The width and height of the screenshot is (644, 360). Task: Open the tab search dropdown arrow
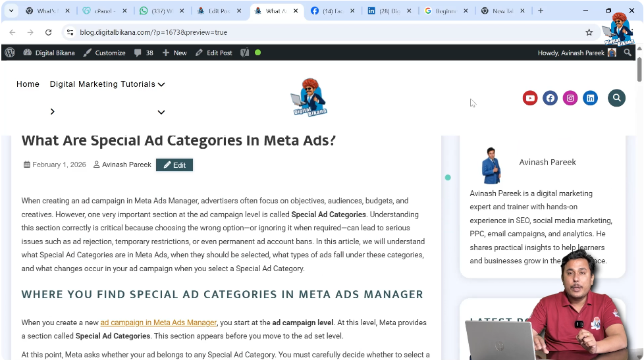(11, 11)
